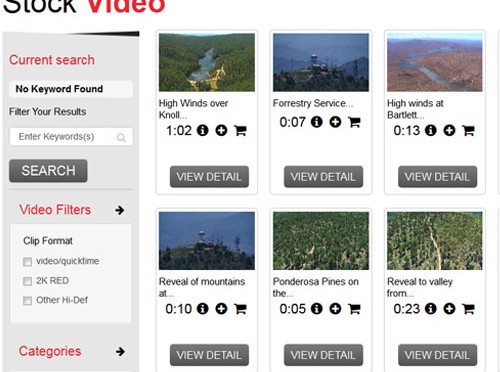View detail for Reveal of mountains clip
Viewport: 500px width, 372px height.
(209, 355)
